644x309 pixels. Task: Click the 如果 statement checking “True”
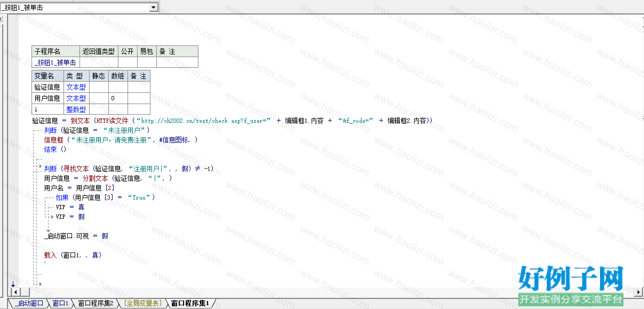(105, 198)
